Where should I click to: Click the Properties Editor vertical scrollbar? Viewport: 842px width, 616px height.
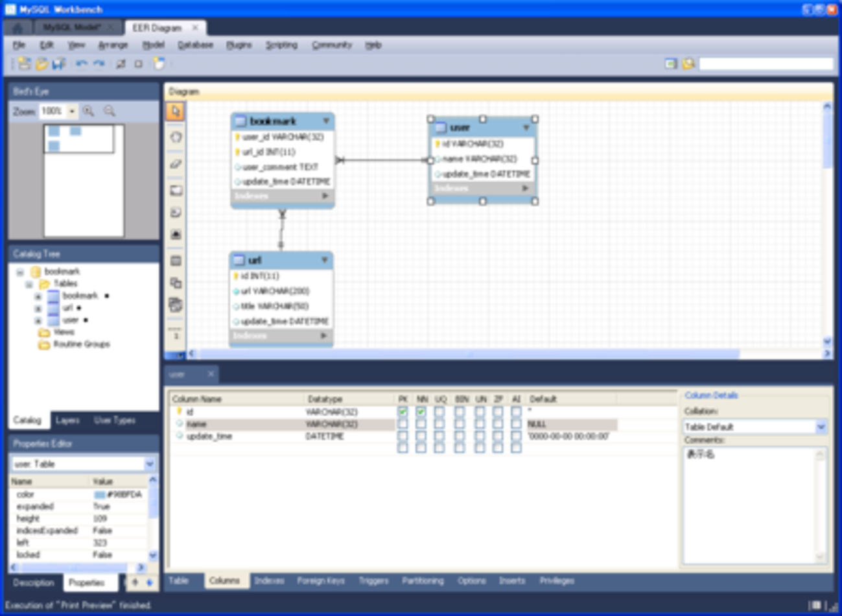click(x=153, y=517)
